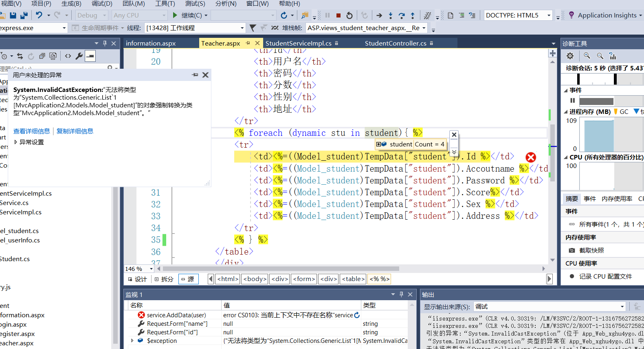Zoom in on the diagnostic timeline

[587, 56]
